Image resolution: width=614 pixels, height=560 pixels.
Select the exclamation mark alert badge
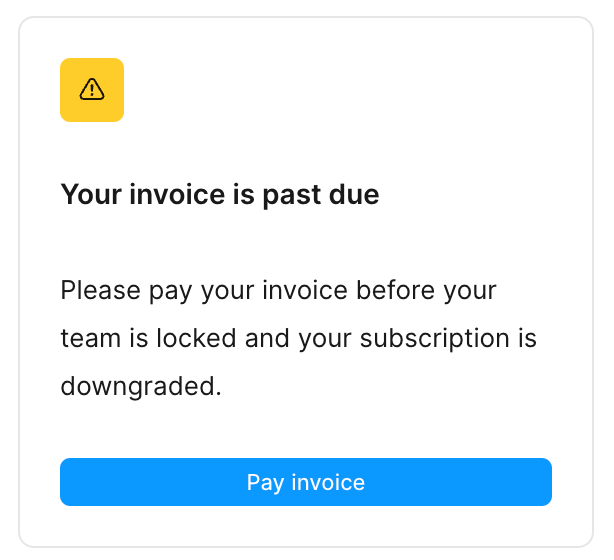92,91
